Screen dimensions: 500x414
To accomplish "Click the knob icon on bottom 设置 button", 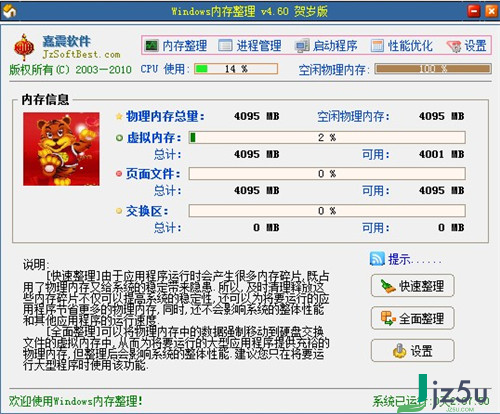I will point(399,351).
